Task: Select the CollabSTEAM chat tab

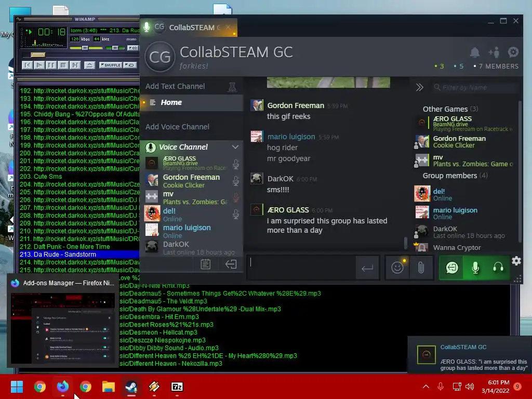Action: 189,28
